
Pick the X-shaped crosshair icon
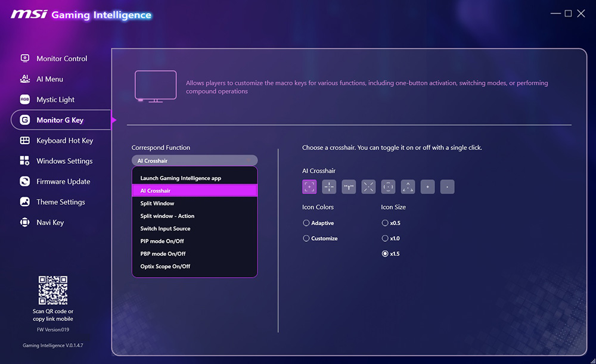point(368,186)
